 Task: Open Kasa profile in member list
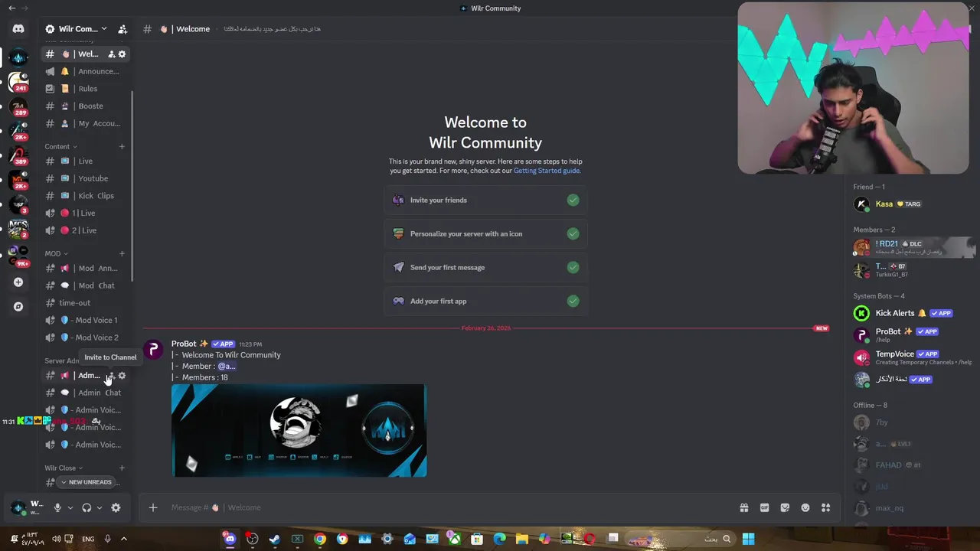(x=911, y=204)
